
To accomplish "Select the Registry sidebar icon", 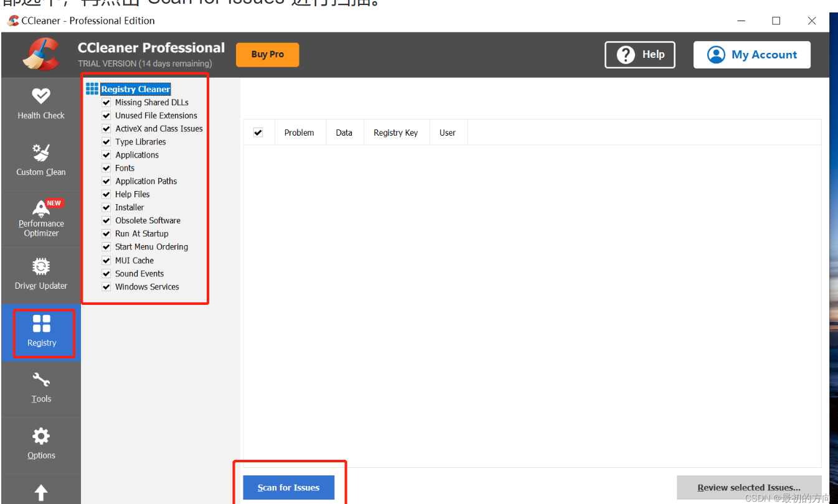I will [42, 331].
